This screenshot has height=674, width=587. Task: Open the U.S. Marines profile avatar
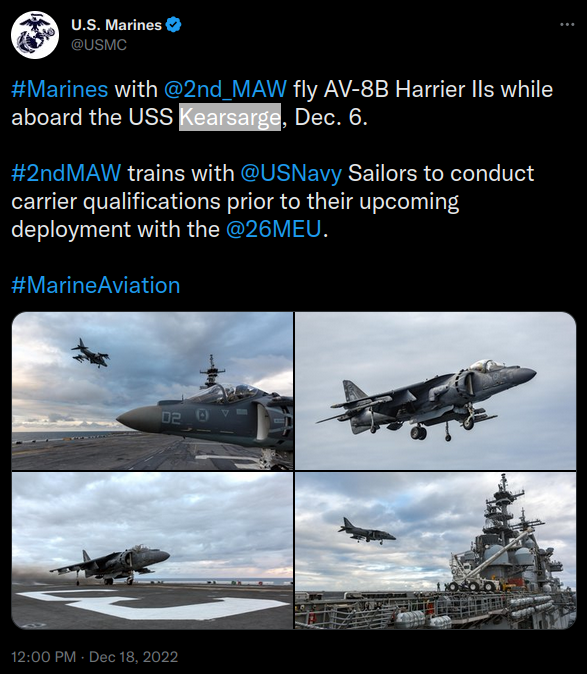click(x=35, y=35)
